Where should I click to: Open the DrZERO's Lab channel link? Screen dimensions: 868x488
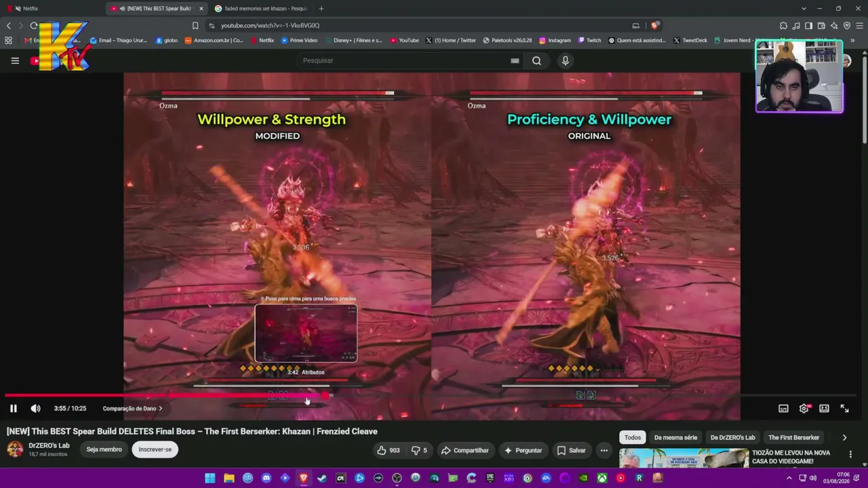[x=49, y=445]
